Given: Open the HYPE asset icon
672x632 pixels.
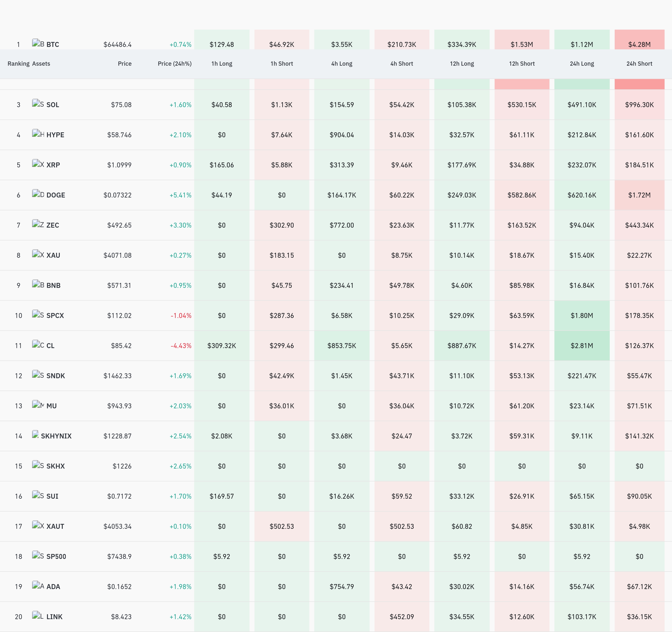Looking at the screenshot, I should pyautogui.click(x=38, y=133).
